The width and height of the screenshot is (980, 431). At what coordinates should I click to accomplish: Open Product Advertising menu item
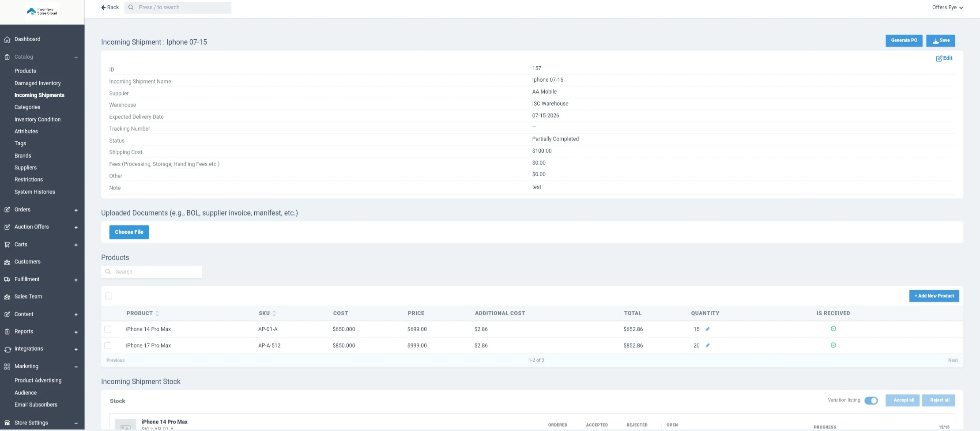point(38,381)
